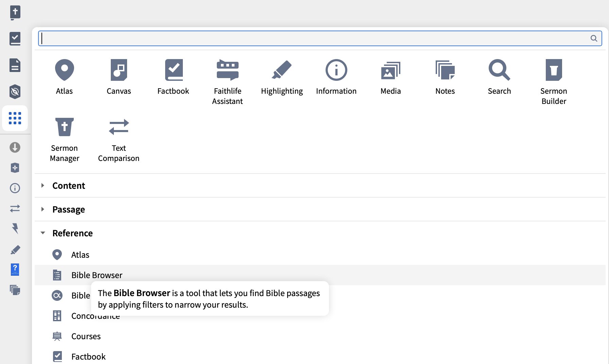609x364 pixels.
Task: Open Text Comparison tile
Action: [x=119, y=140]
